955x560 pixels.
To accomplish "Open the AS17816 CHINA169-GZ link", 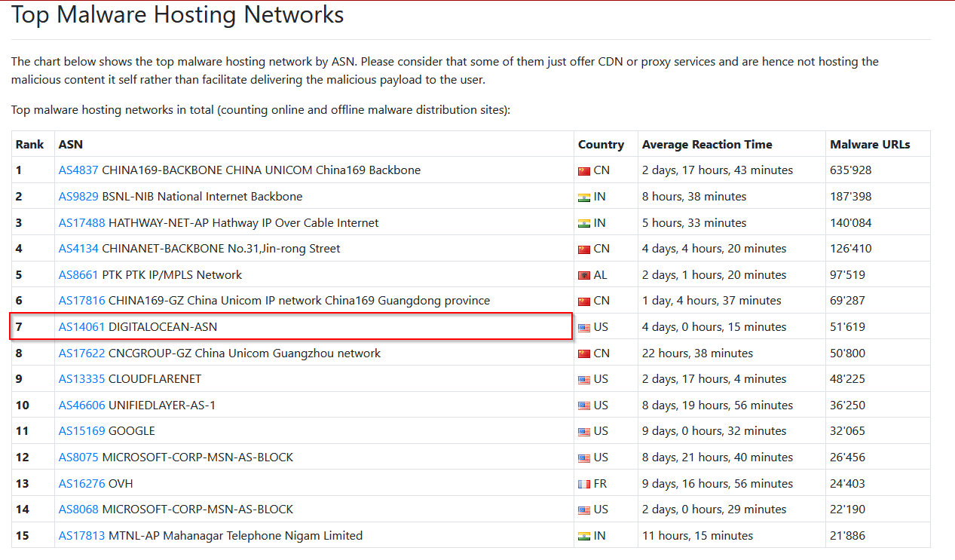I will pyautogui.click(x=81, y=301).
